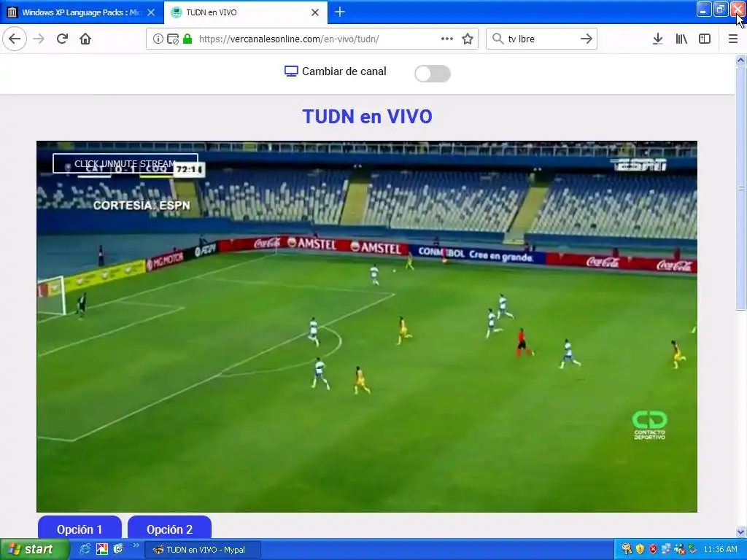Go back to the previous page
Screen dimensions: 747x560
click(15, 39)
